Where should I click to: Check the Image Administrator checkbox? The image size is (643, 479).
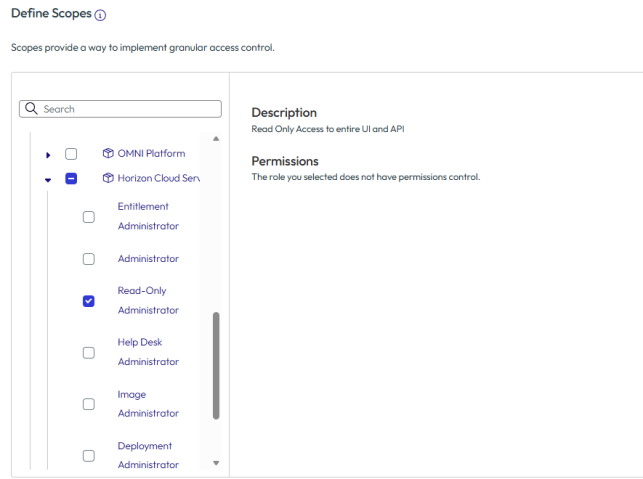(x=89, y=404)
